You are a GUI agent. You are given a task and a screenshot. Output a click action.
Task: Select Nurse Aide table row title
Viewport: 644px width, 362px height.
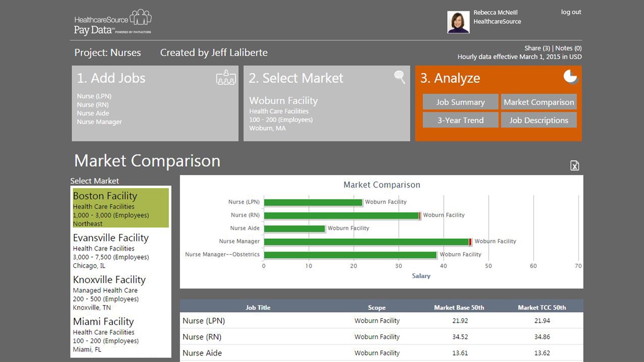point(202,353)
